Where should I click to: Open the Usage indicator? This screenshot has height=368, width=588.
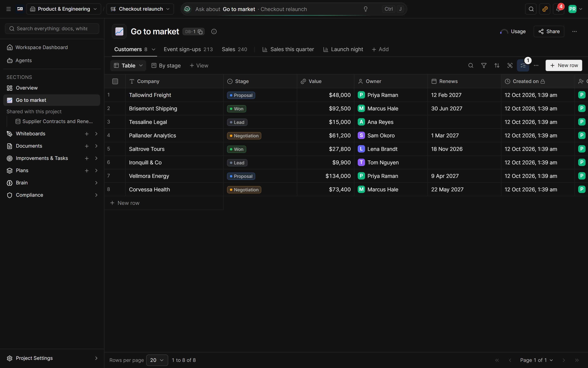tap(513, 31)
